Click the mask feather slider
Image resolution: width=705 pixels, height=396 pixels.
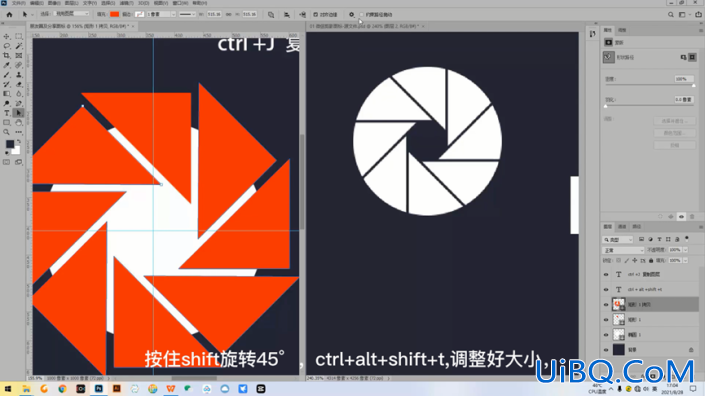(x=649, y=106)
